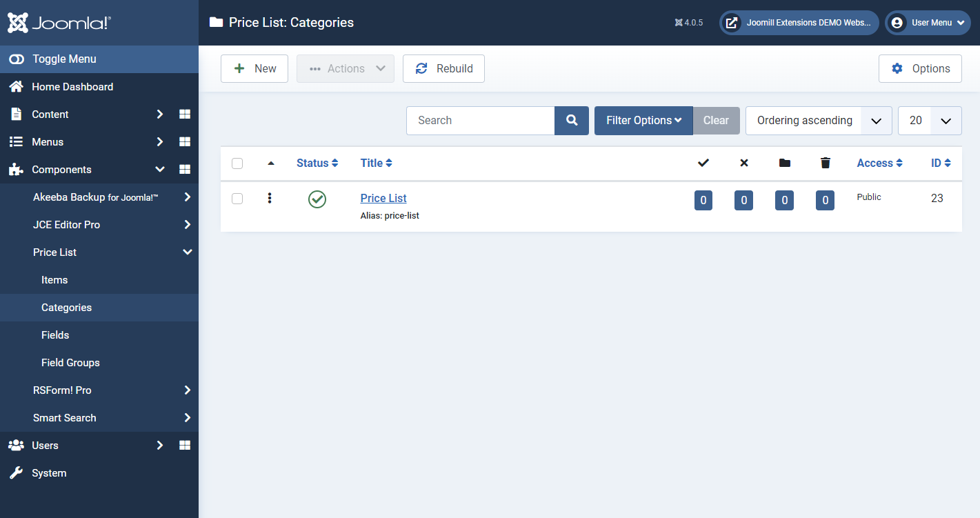This screenshot has width=980, height=518.
Task: Open the Ordering ascending dropdown
Action: coord(818,121)
